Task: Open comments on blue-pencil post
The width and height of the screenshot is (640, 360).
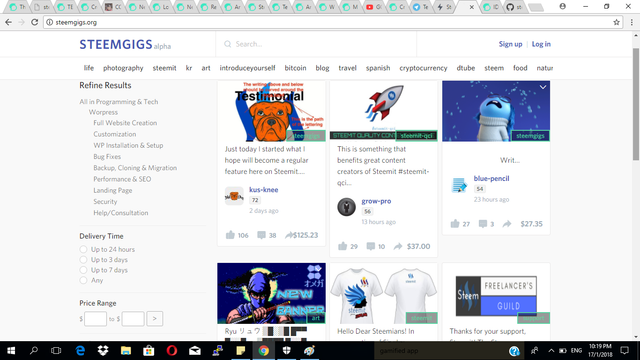Action: (x=482, y=224)
